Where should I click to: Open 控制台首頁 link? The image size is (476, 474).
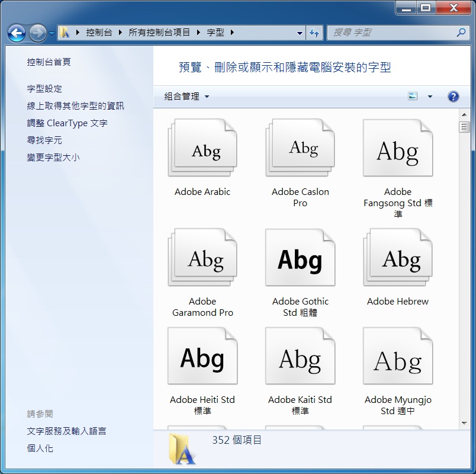(49, 62)
